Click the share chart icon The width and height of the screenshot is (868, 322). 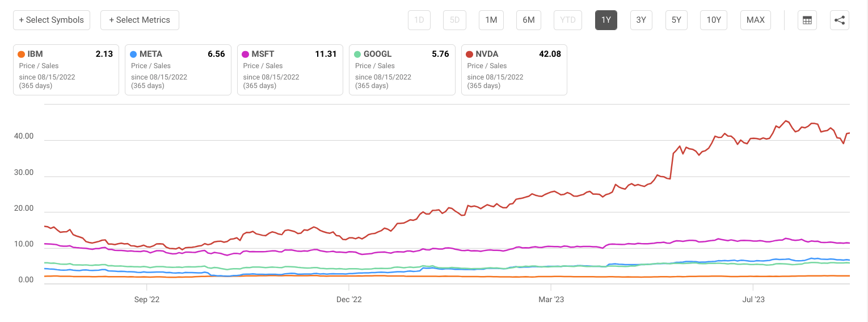coord(840,20)
